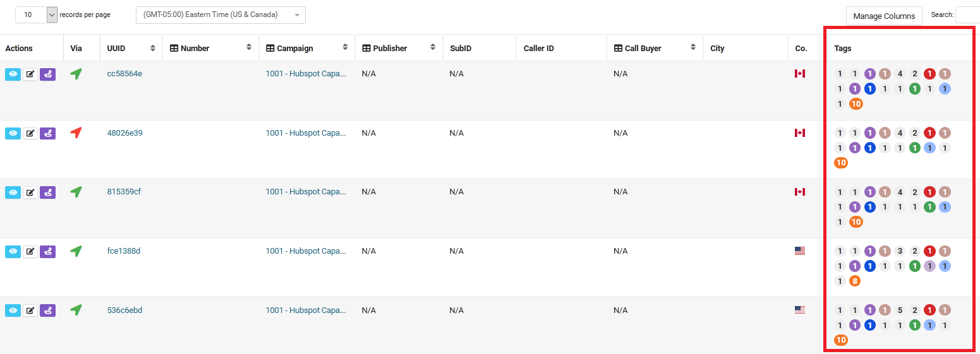This screenshot has height=354, width=980.
Task: Sort the table by UUID column
Action: (131, 48)
